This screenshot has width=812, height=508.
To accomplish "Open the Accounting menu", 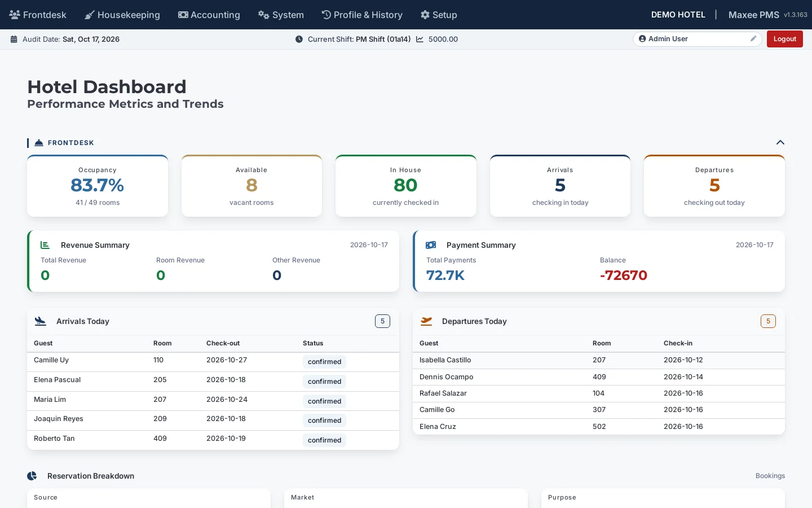I will 209,15.
